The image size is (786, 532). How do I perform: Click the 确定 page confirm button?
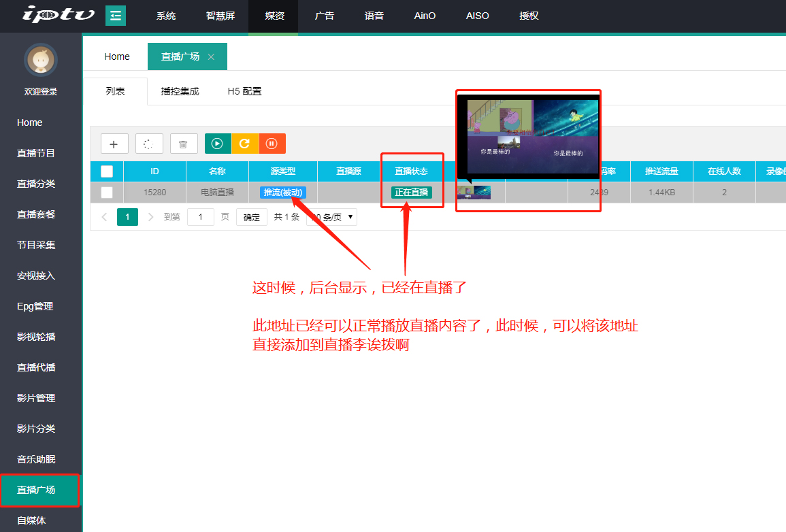pos(252,217)
